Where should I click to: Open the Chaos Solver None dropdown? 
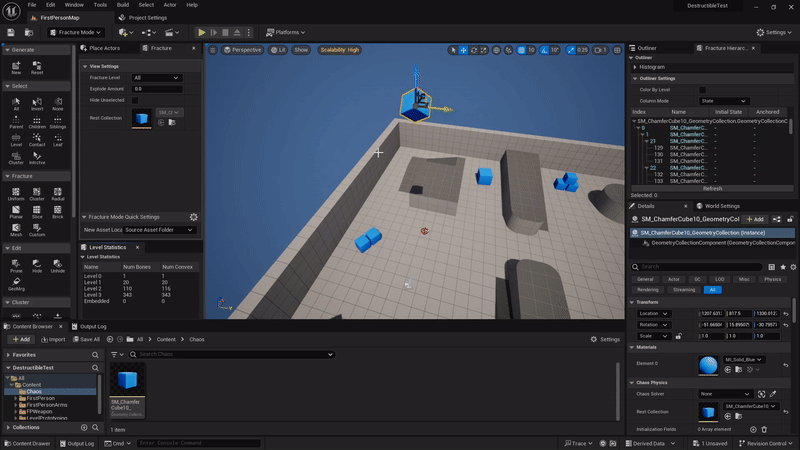(x=725, y=394)
